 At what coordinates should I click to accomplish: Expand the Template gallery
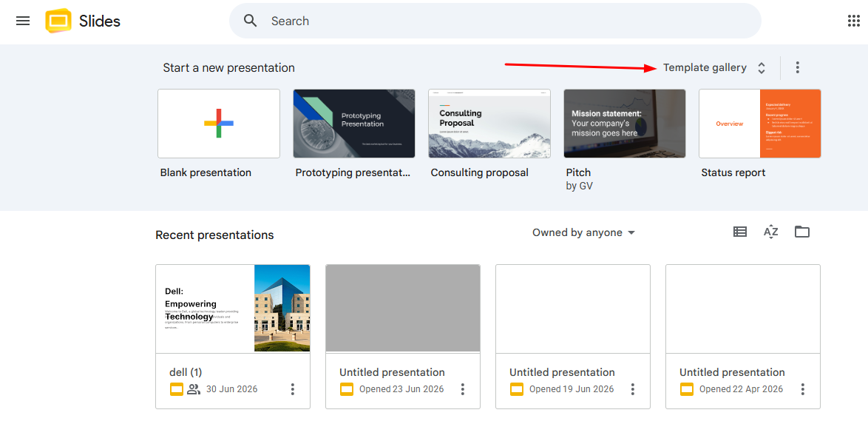[x=705, y=67]
